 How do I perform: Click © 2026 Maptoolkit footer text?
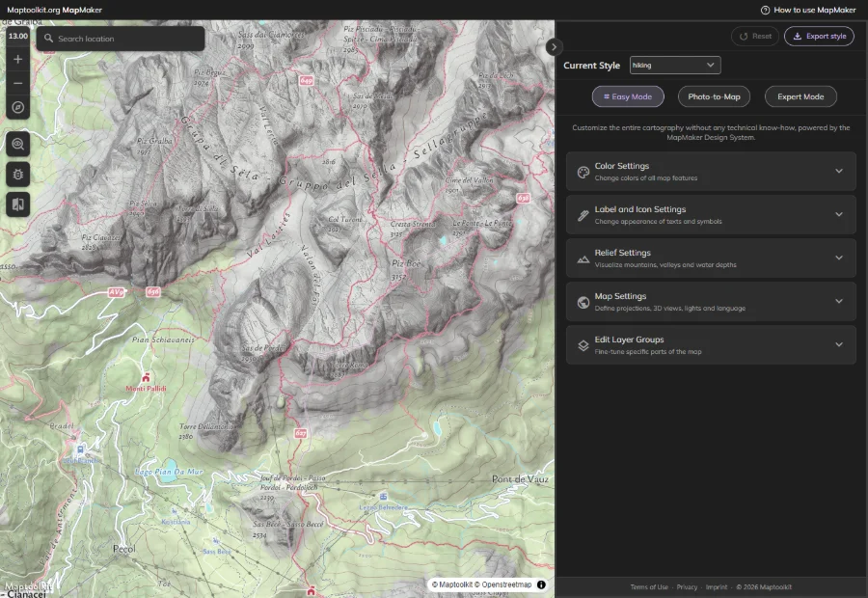(x=764, y=587)
